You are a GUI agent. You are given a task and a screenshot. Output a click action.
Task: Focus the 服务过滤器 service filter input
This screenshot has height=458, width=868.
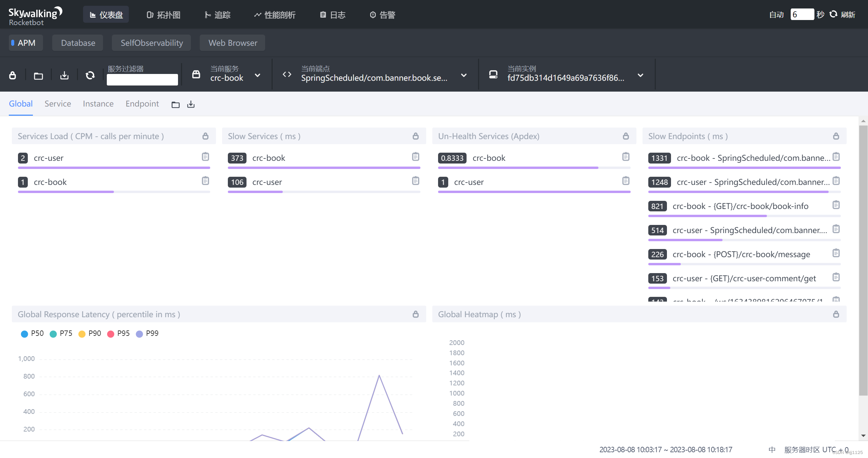(x=142, y=80)
